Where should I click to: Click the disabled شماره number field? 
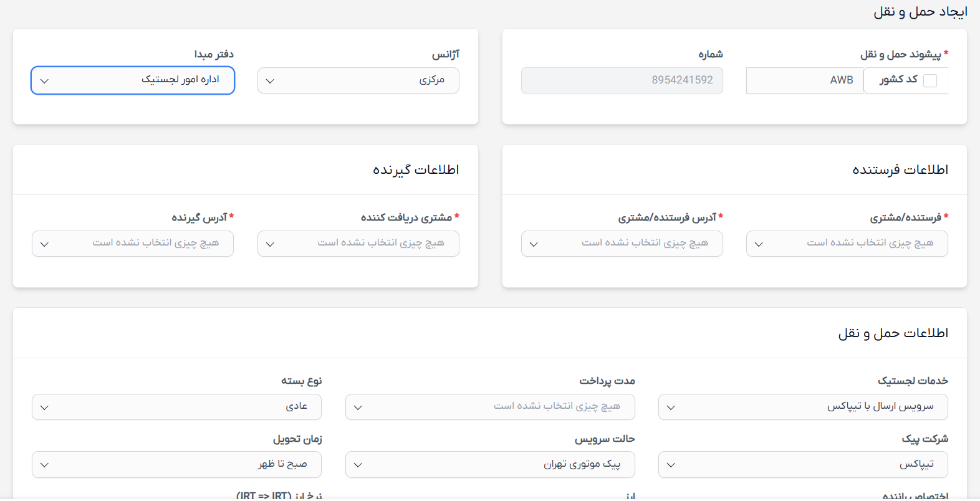[622, 80]
